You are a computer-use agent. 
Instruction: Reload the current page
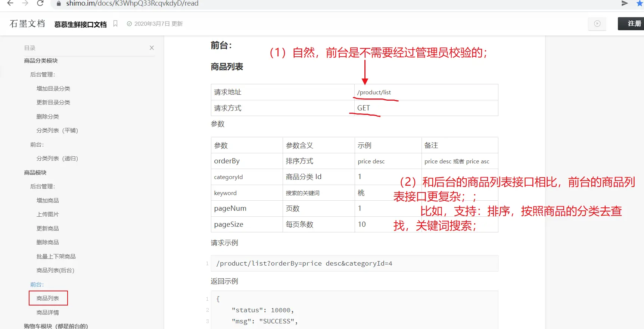pos(40,3)
